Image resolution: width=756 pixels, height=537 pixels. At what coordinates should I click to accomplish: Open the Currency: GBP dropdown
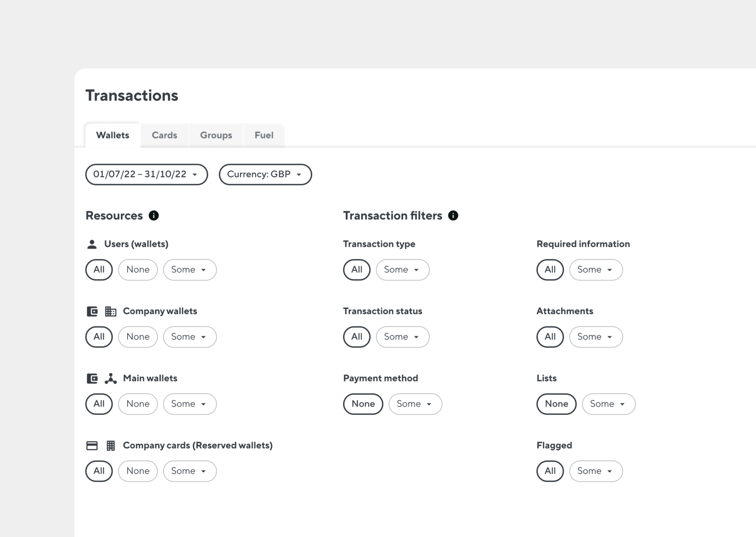coord(265,175)
